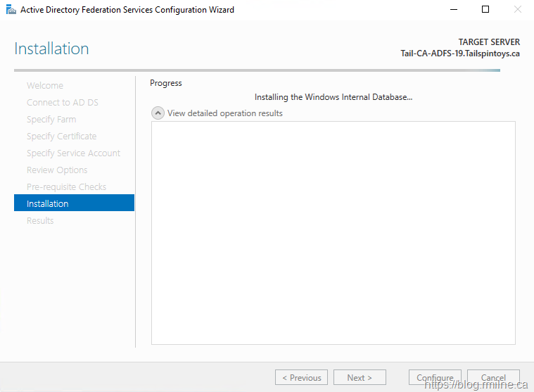Click the highlighted Installation step
Viewport: 534px width, 392px height.
point(48,204)
